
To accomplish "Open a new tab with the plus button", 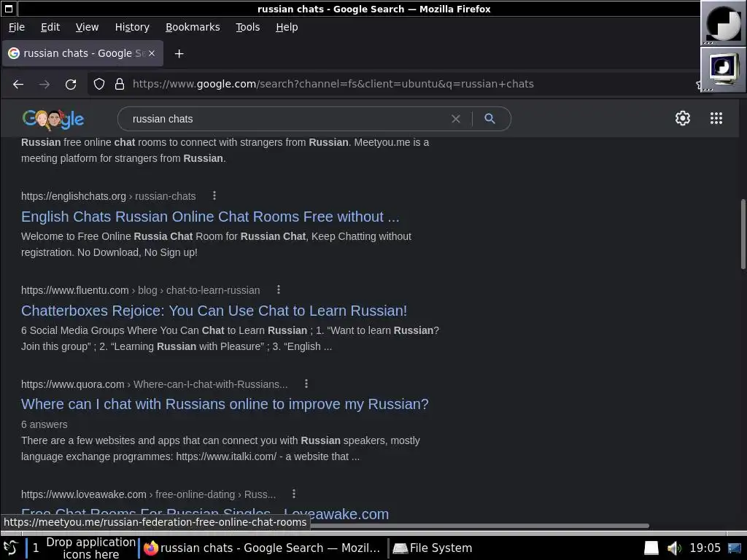I will click(179, 54).
